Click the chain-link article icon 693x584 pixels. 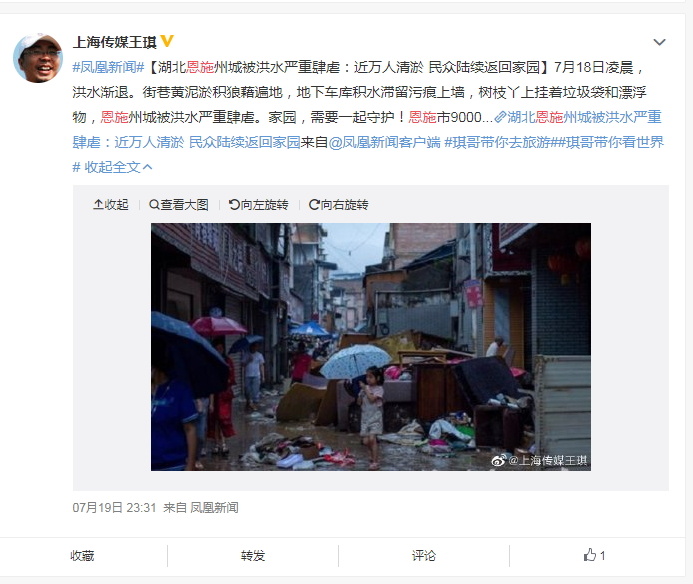click(499, 117)
